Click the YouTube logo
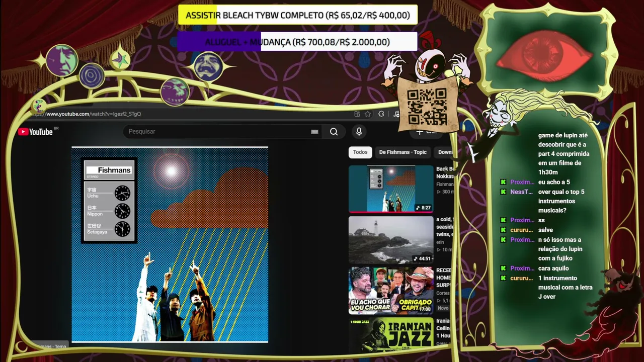The image size is (644, 362). pyautogui.click(x=35, y=132)
